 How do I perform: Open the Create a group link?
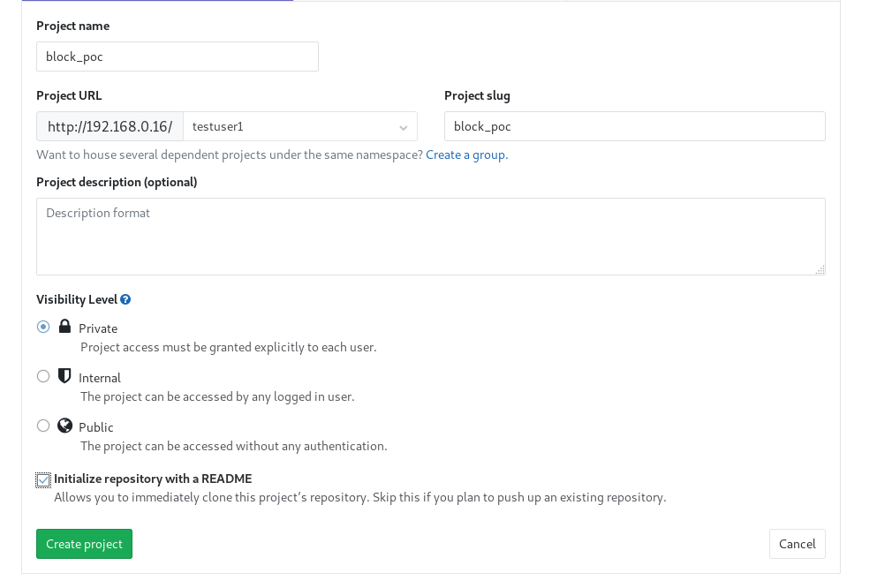coord(467,155)
